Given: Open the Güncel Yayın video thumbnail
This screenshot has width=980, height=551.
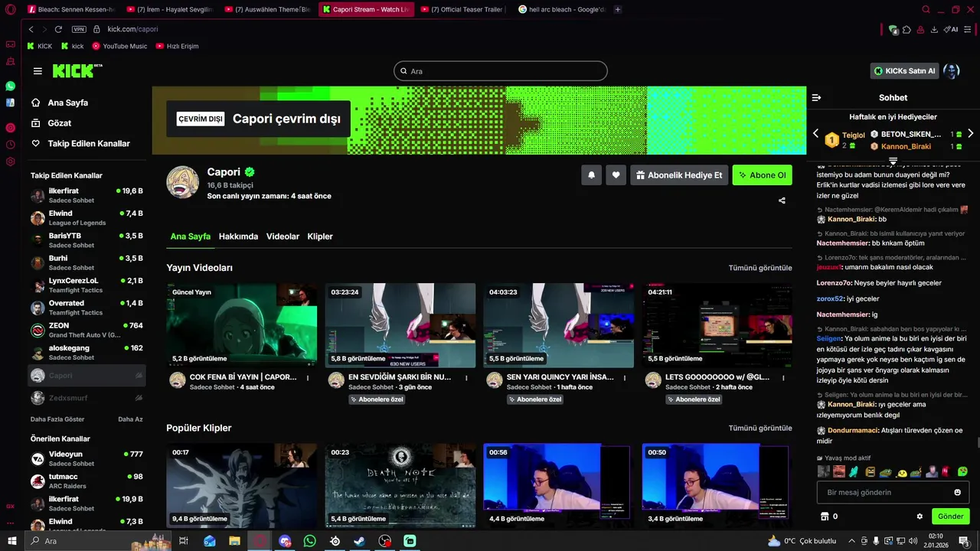Looking at the screenshot, I should 242,325.
